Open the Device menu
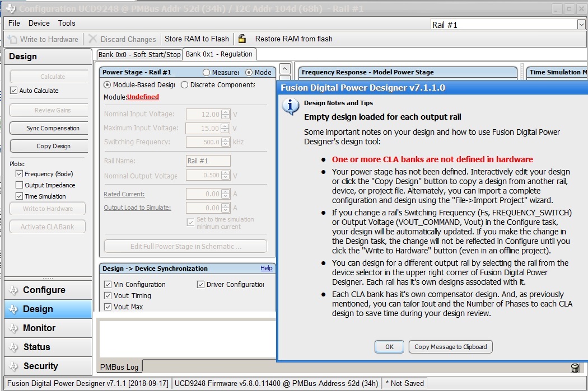The image size is (588, 391). click(39, 23)
